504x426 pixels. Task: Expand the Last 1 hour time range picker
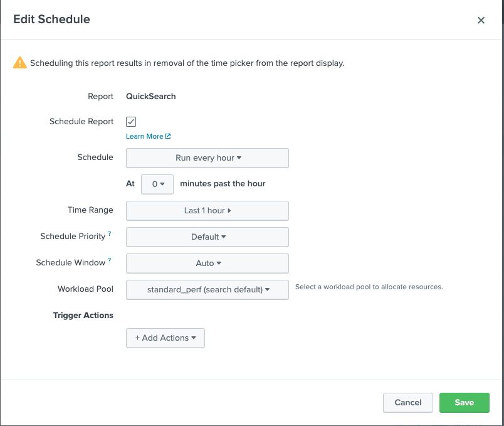tap(207, 210)
